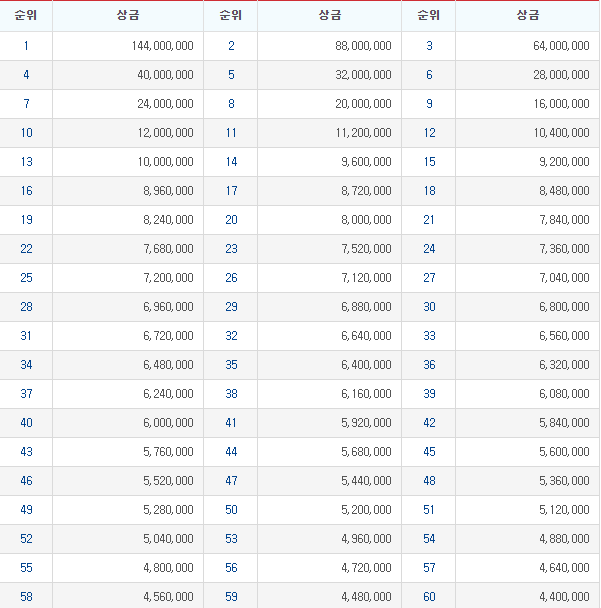Viewport: 601px width, 608px height.
Task: Click the rank 35 cell
Action: (x=231, y=365)
